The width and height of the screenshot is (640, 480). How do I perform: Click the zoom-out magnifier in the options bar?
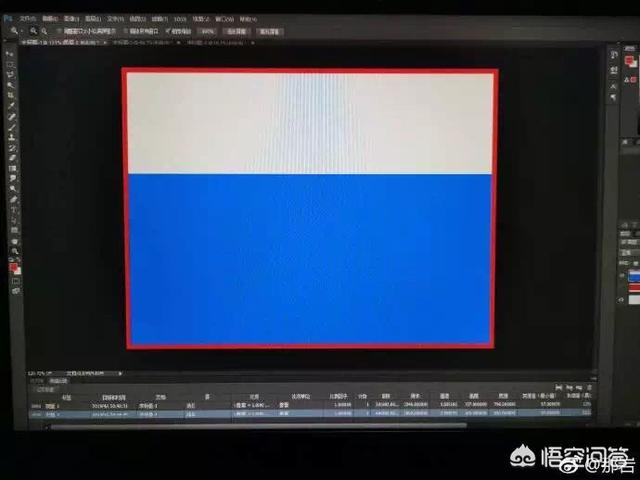(46, 31)
